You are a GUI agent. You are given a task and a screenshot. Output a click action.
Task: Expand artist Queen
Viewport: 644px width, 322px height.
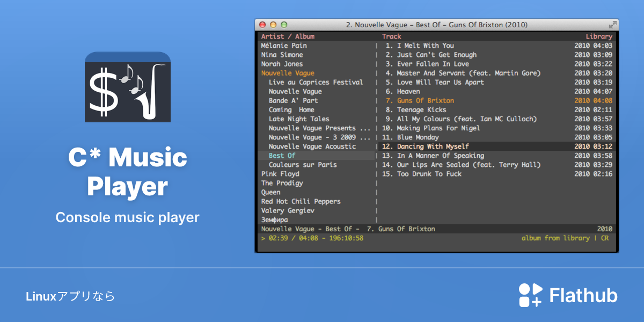click(270, 192)
